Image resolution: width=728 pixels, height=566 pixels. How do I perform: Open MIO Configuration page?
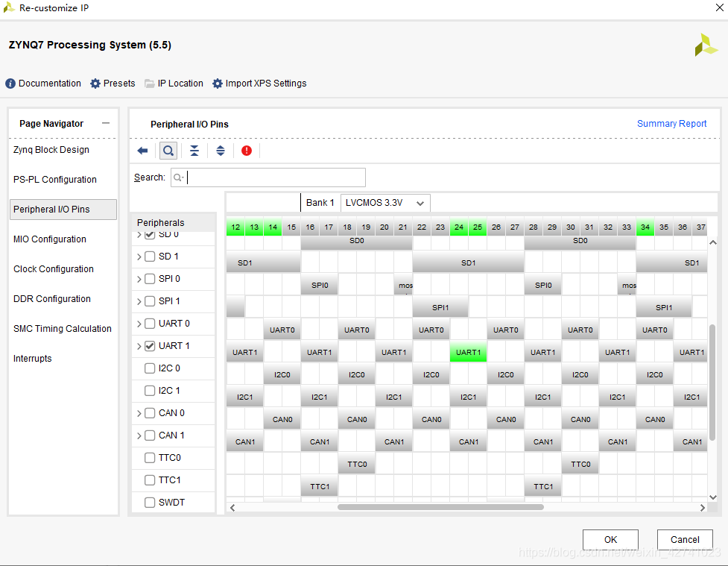(50, 239)
